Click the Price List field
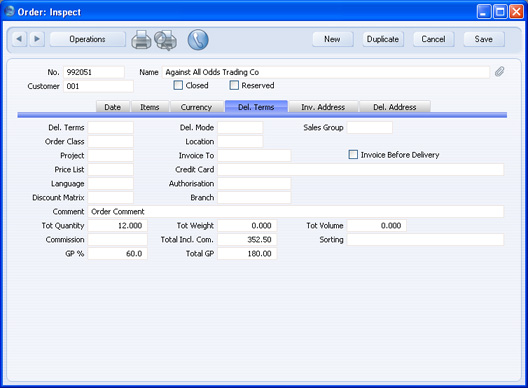The height and width of the screenshot is (388, 528). (110, 169)
